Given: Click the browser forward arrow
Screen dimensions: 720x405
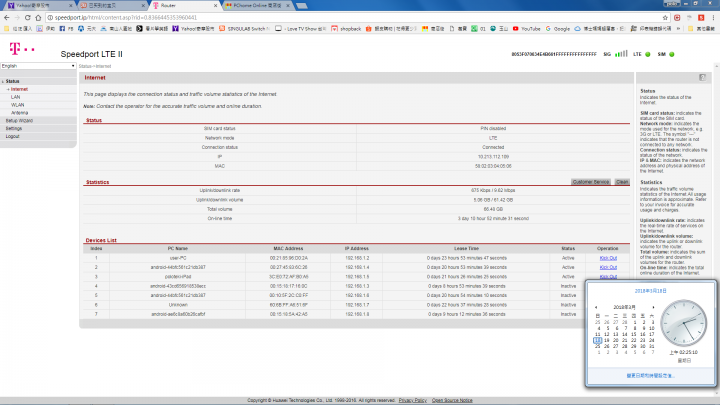Looking at the screenshot, I should [17, 17].
